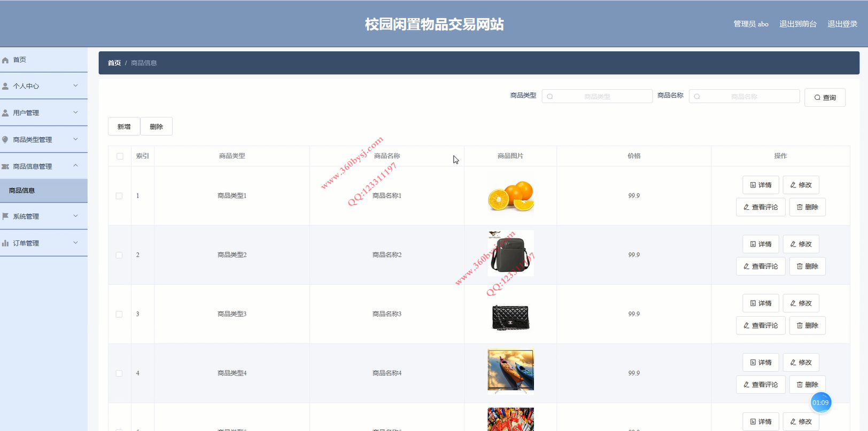Open 详情 for 商品名称4
Screen dimensions: 868x431
761,363
